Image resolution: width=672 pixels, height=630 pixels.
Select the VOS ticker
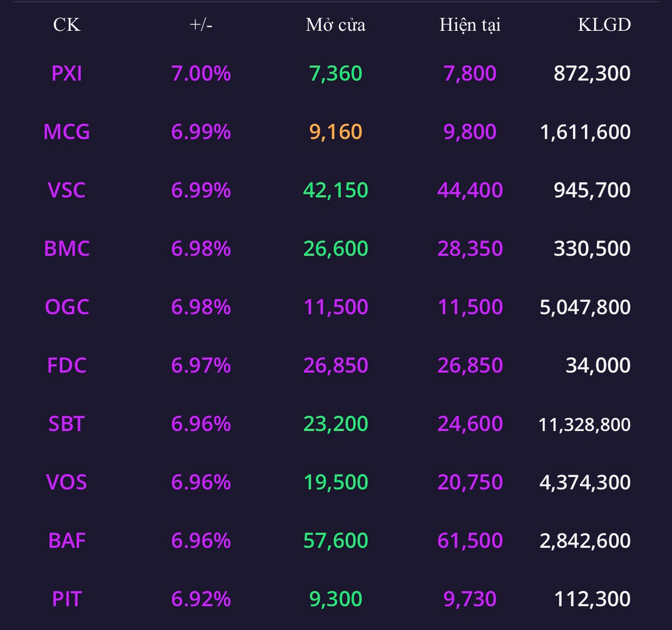coord(66,482)
